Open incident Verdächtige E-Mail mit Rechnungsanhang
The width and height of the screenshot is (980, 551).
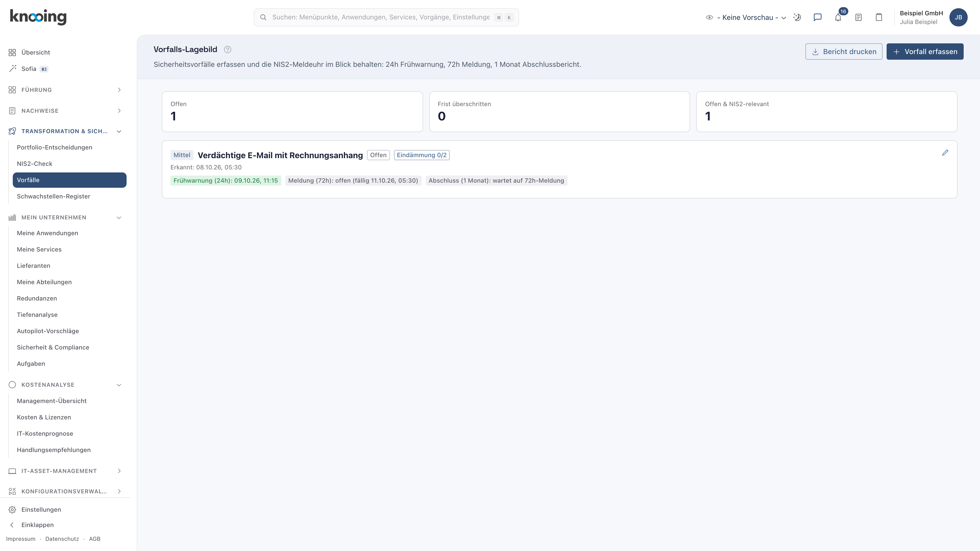(280, 155)
